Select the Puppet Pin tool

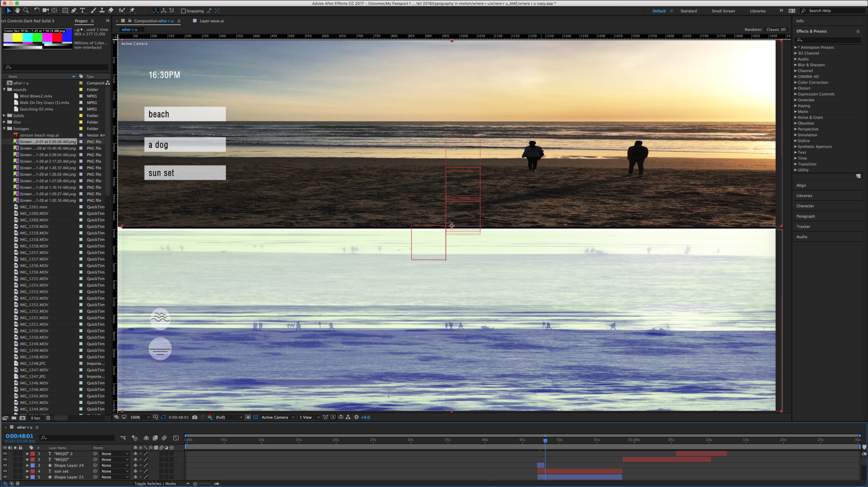[x=132, y=11]
